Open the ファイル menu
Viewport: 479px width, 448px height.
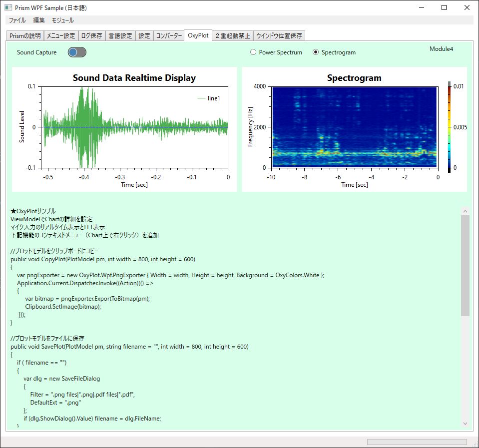click(x=17, y=20)
